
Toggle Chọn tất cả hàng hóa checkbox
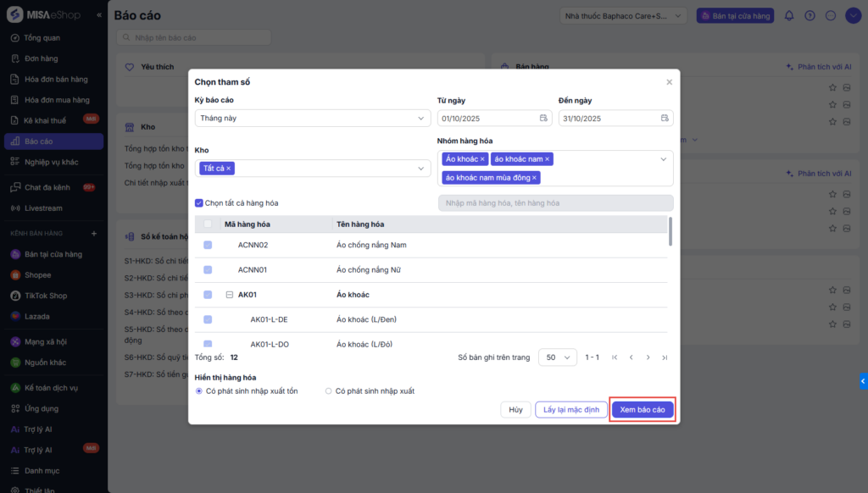coord(199,203)
